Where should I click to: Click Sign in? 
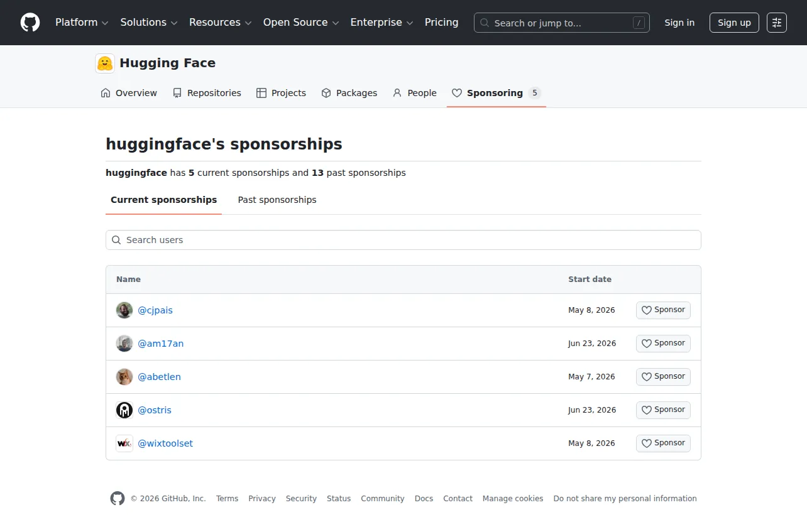679,23
